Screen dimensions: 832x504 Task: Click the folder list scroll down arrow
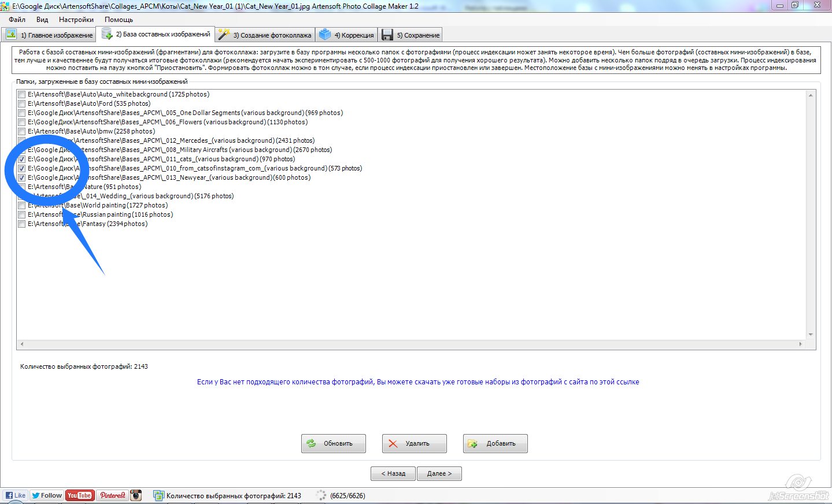[x=811, y=335]
